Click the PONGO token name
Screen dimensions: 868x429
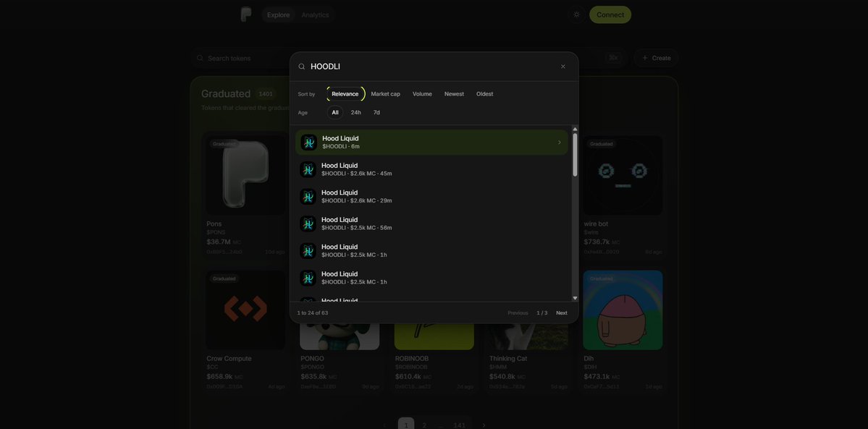[x=312, y=359]
